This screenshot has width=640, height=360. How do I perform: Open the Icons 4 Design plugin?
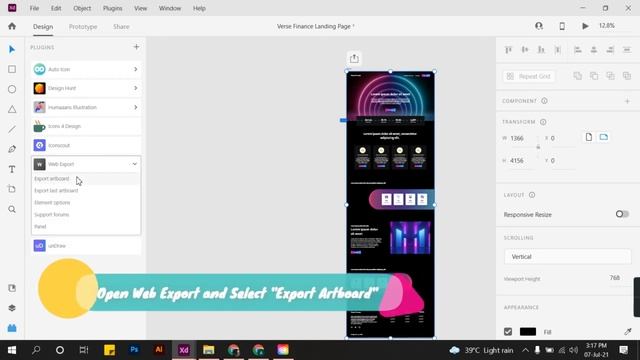[x=86, y=126]
